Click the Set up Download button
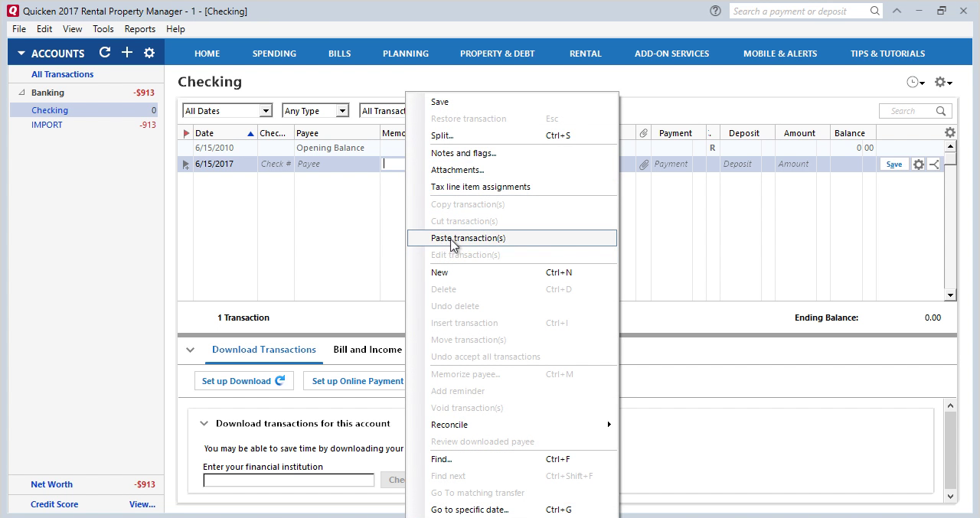The image size is (980, 518). click(244, 380)
